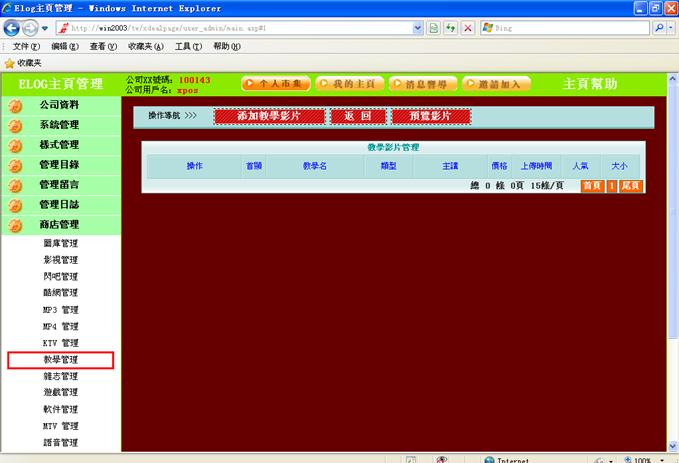Click the IE browser Back arrow button

[13, 28]
